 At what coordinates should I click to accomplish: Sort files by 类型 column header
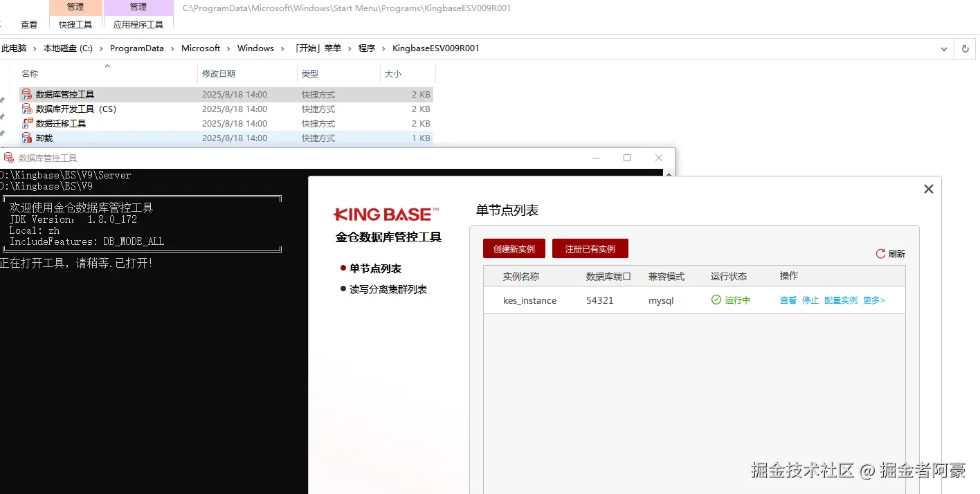(x=310, y=73)
